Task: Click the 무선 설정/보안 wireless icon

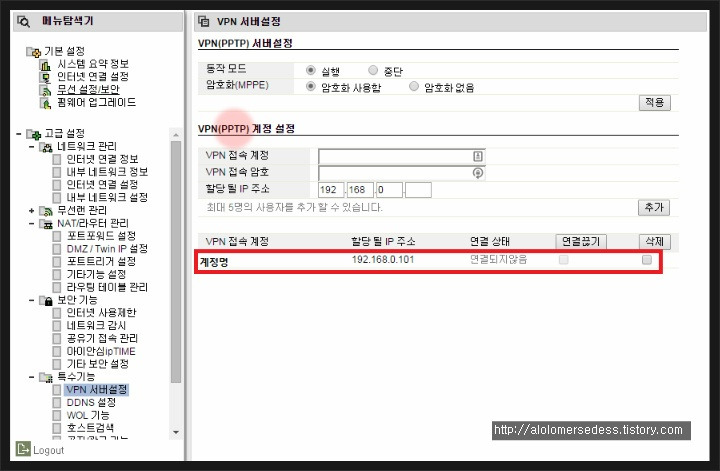Action: [45, 90]
